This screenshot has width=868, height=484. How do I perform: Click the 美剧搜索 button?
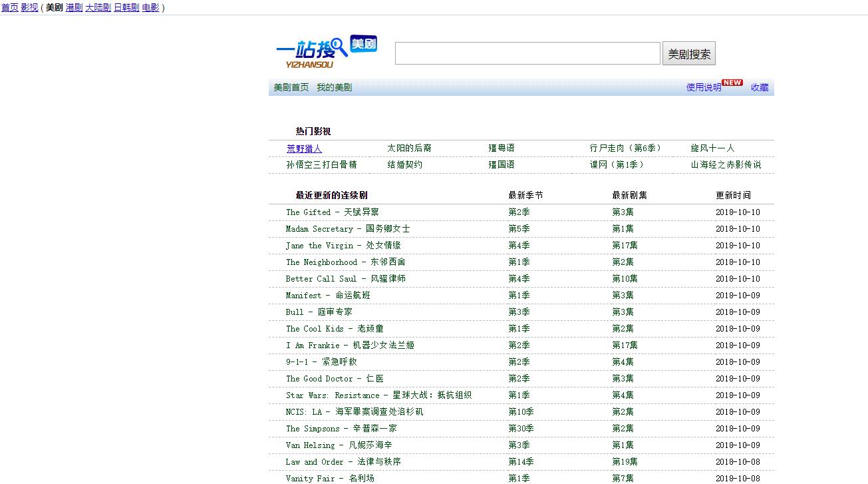click(x=689, y=54)
